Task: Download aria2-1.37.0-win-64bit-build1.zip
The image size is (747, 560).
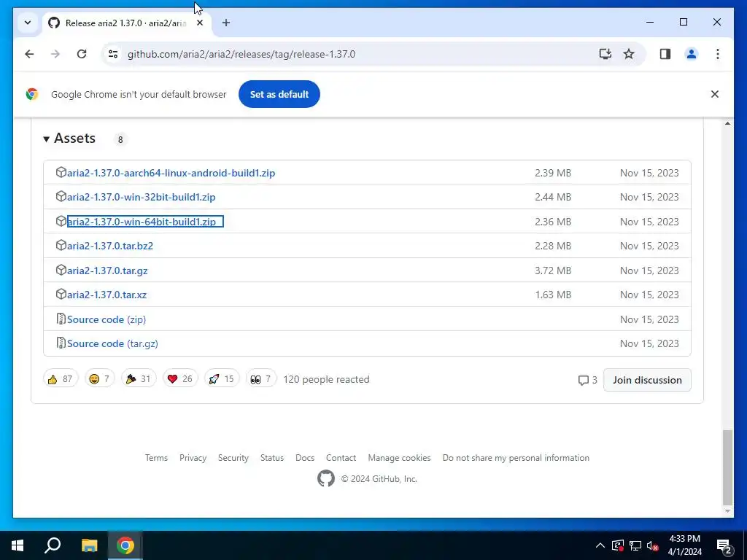Action: [x=141, y=222]
